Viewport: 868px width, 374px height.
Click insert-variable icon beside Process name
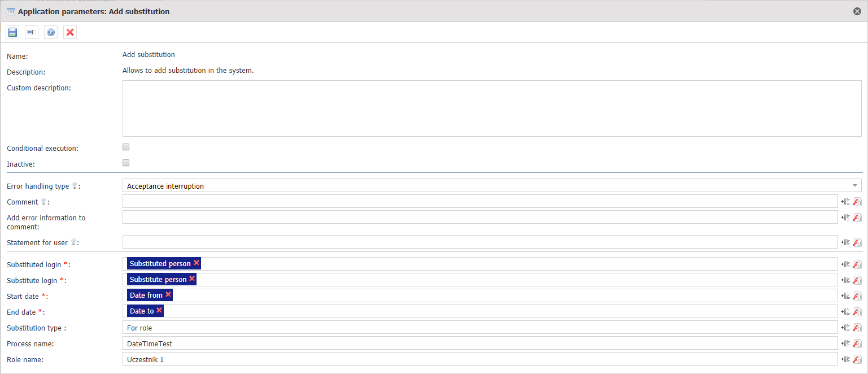tap(845, 343)
